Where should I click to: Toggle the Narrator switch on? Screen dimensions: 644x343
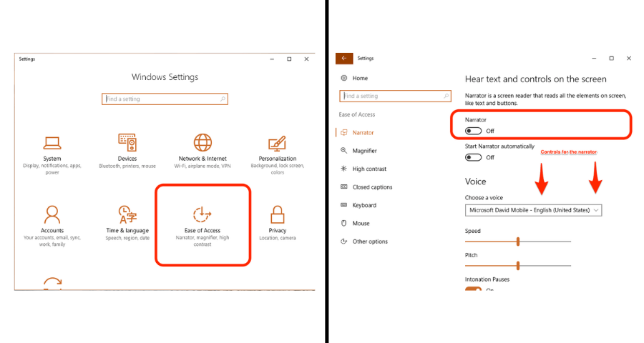473,131
